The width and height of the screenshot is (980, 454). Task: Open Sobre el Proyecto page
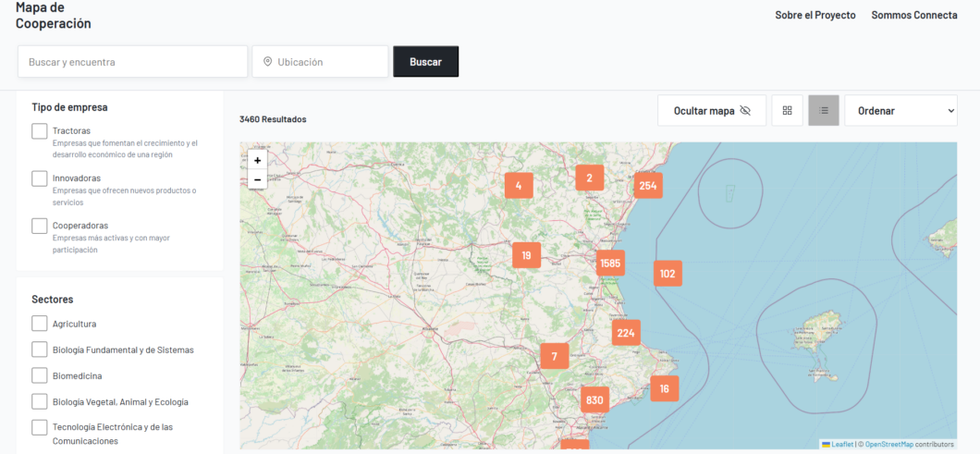pos(815,15)
